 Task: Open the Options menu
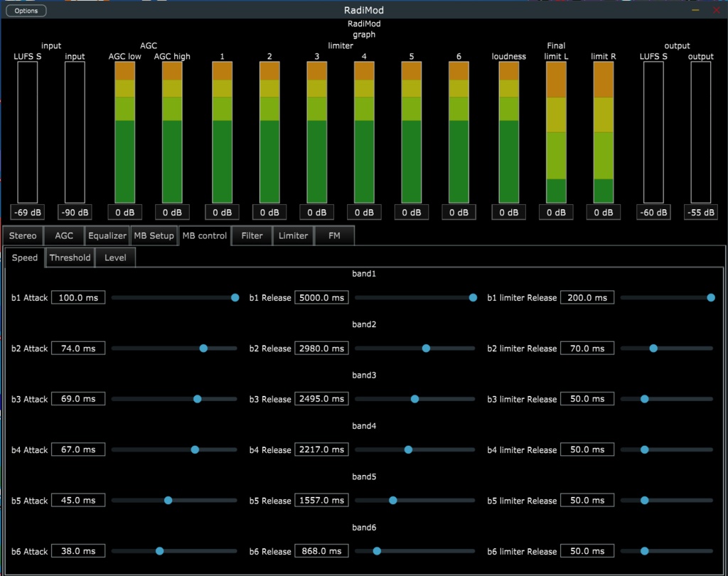click(x=26, y=10)
